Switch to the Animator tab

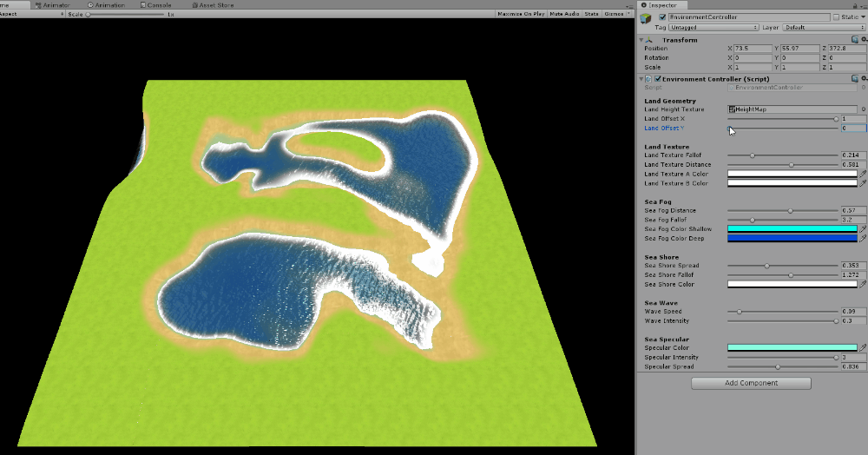point(53,5)
